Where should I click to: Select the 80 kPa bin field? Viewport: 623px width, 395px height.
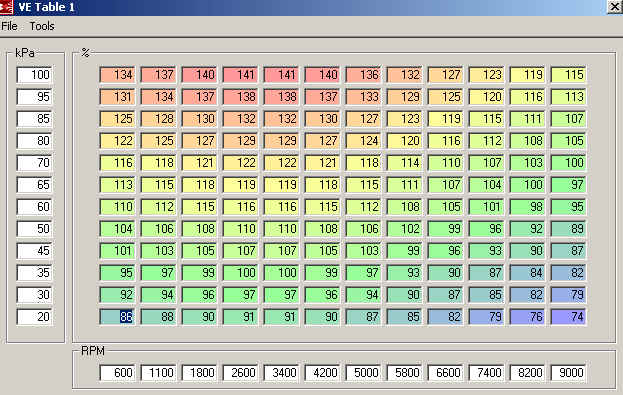35,141
